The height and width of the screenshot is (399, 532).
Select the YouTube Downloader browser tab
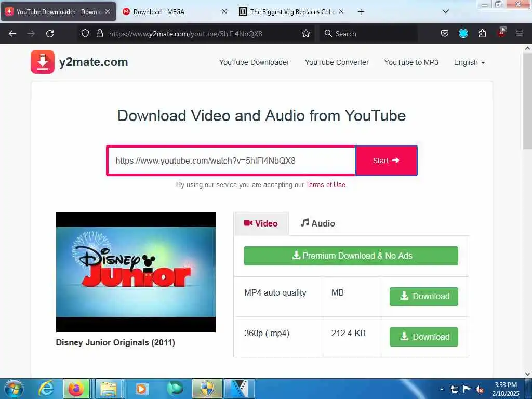coord(58,12)
